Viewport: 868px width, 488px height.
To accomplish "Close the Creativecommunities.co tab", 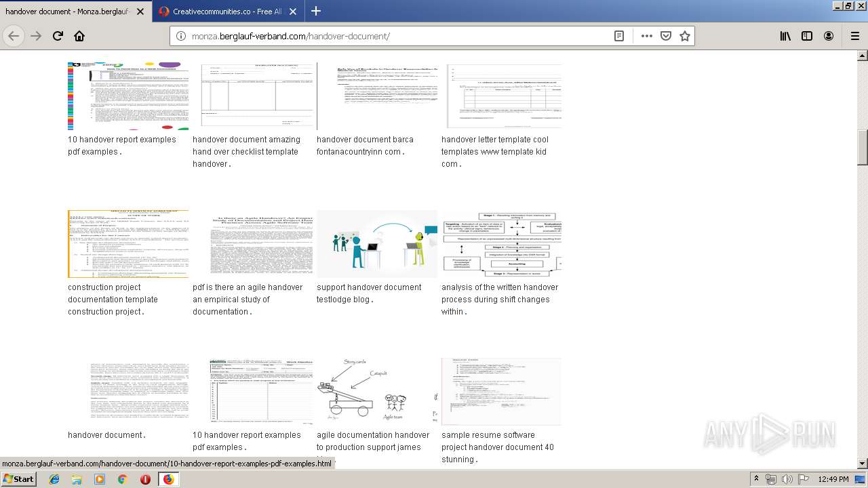I will click(x=293, y=12).
